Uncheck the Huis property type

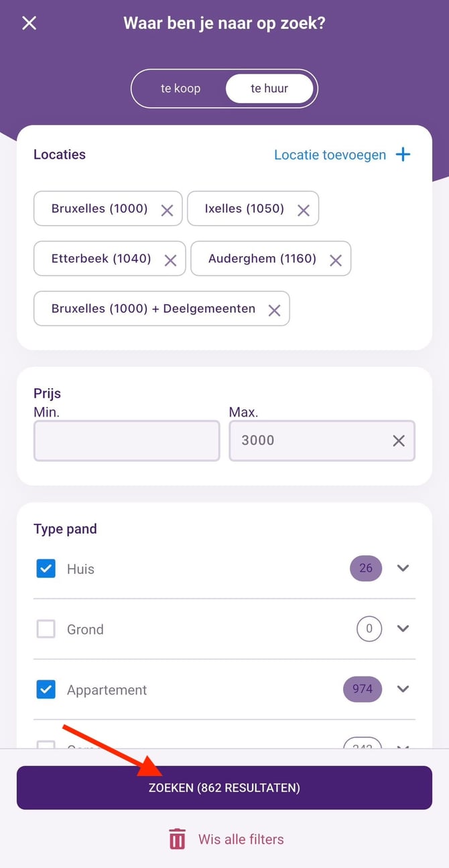(46, 568)
